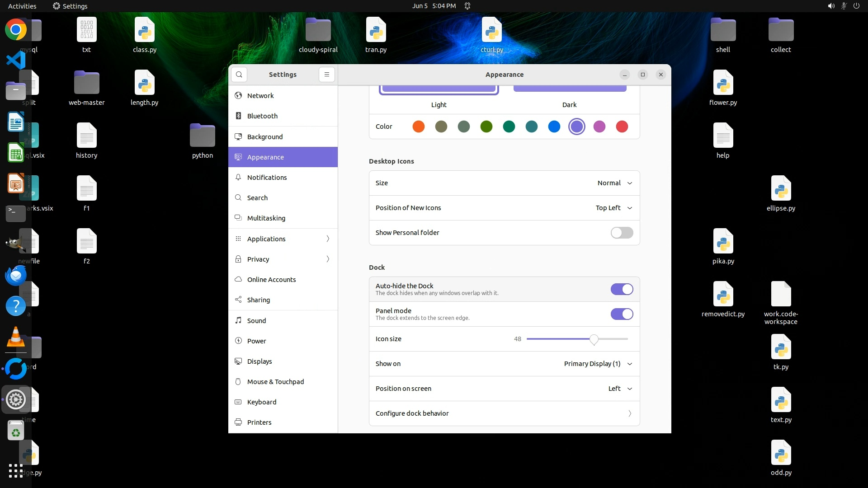This screenshot has width=868, height=488.
Task: Click the search icon in Settings header
Action: pyautogui.click(x=239, y=75)
